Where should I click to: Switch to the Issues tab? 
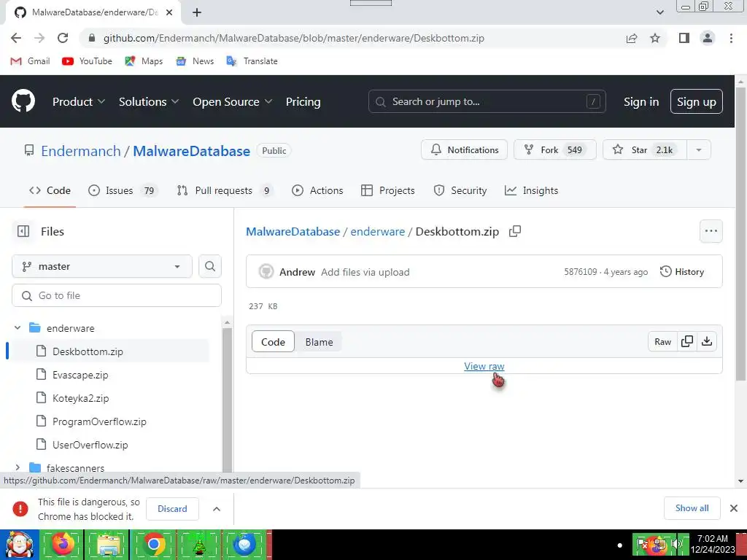click(123, 190)
